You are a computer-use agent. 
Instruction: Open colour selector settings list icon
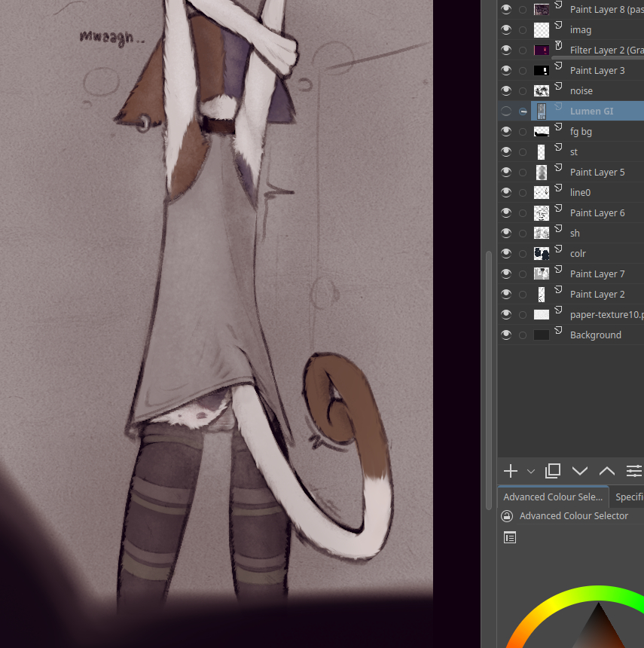coord(510,537)
